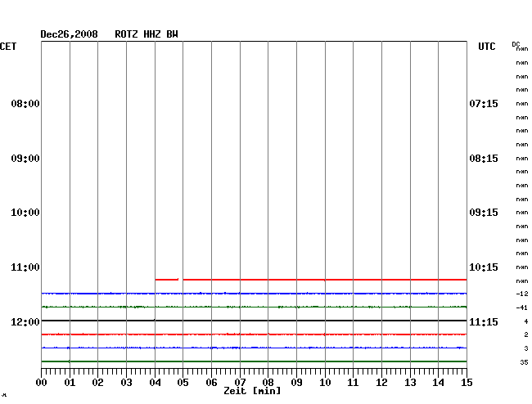Select the UTC timezone label
The width and height of the screenshot is (532, 404).
tap(486, 47)
